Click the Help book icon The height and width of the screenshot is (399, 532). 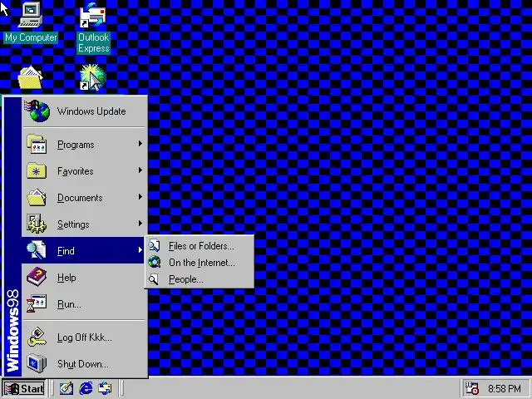[37, 277]
